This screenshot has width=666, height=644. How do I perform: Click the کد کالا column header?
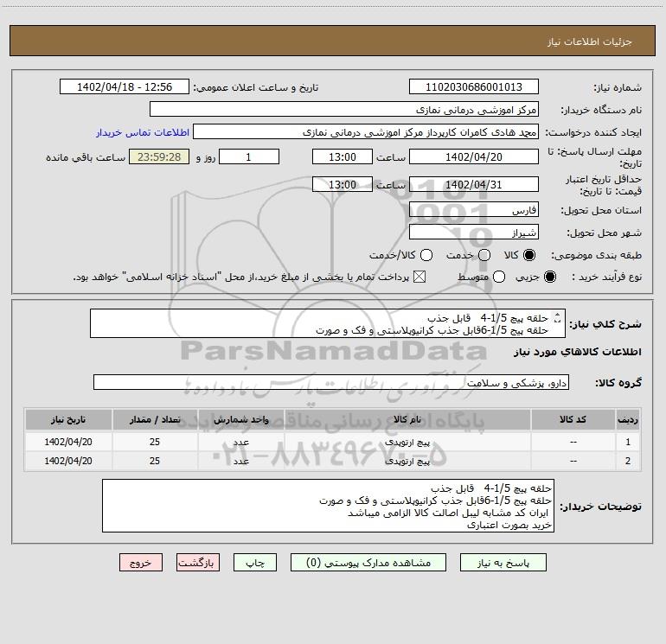[x=573, y=419]
